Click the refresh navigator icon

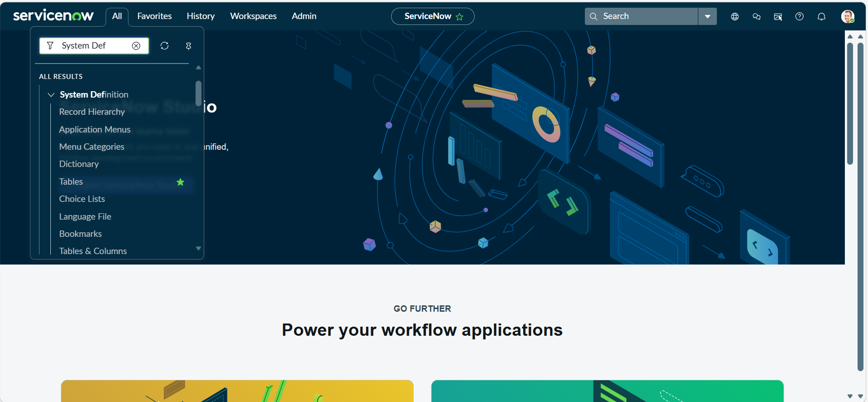(x=165, y=46)
